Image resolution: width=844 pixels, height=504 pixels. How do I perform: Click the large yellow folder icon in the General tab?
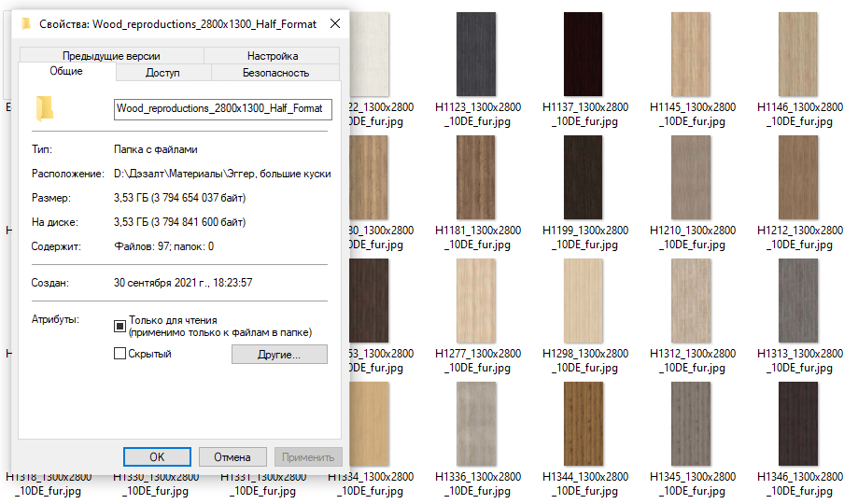44,108
